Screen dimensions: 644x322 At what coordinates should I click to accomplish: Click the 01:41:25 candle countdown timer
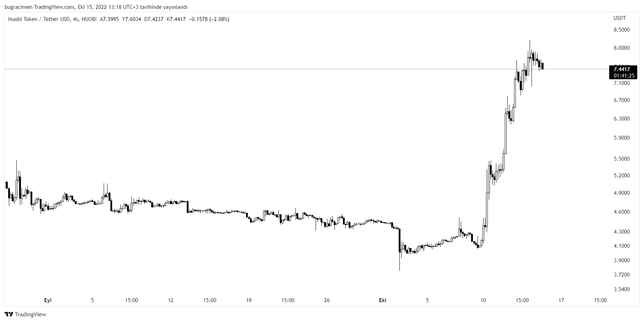pos(624,76)
